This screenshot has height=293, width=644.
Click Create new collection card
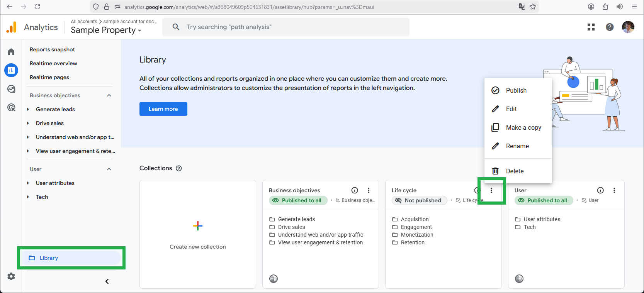[x=197, y=234]
